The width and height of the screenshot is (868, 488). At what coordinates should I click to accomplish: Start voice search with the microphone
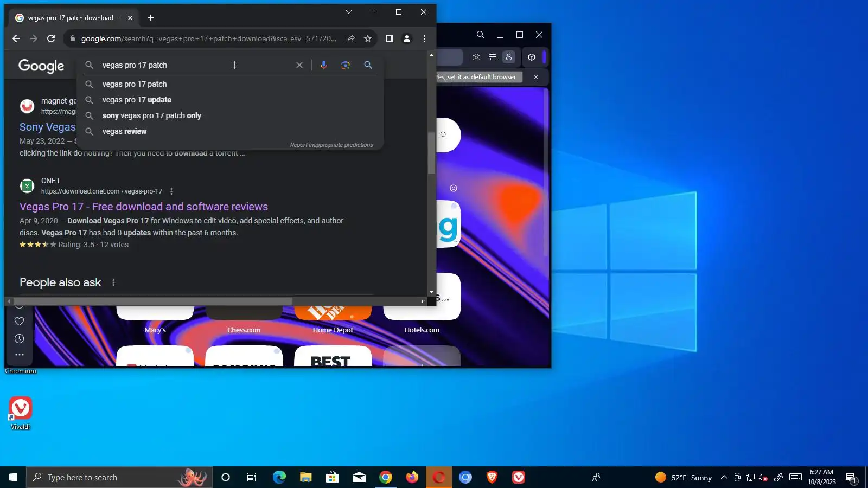pos(324,65)
